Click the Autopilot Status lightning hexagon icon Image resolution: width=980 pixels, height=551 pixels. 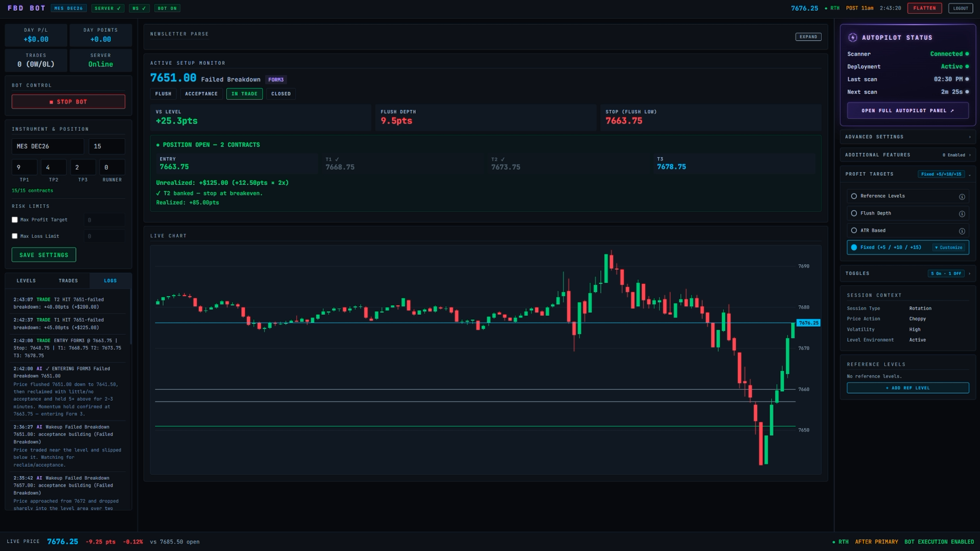[x=853, y=38]
